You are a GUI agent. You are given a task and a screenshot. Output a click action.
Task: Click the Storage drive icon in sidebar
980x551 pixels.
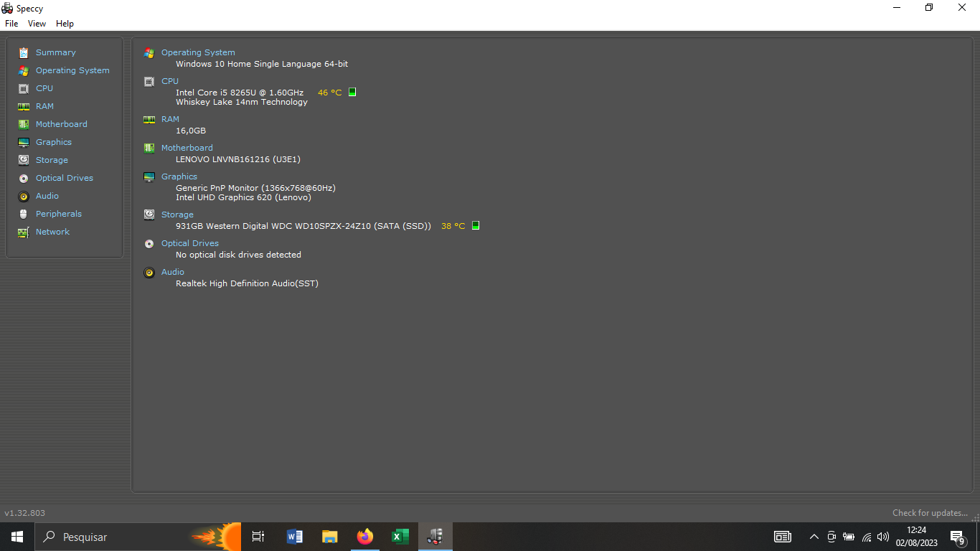click(x=24, y=160)
